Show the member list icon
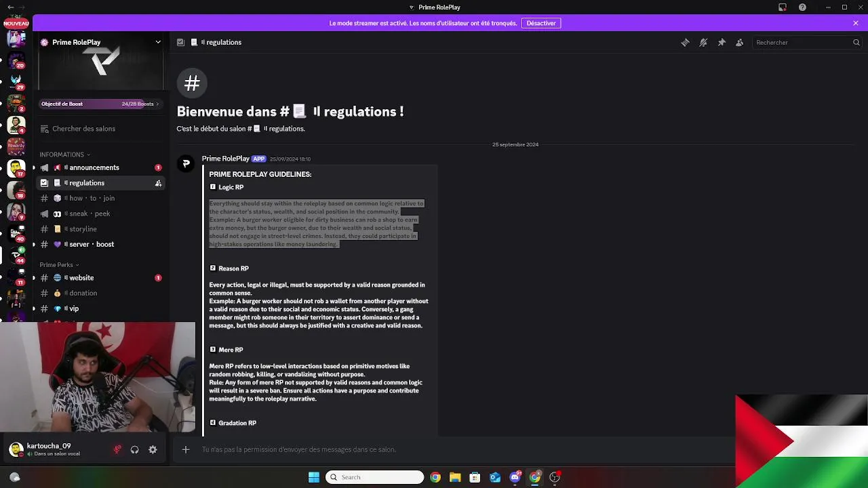Screen dimensions: 868x488 coord(740,42)
